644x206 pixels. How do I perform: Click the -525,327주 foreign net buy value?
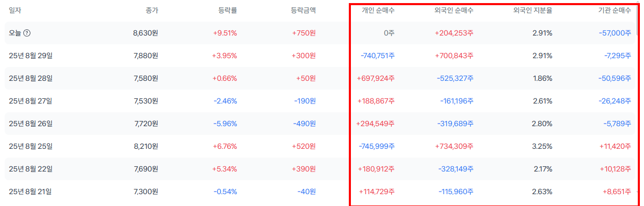point(456,78)
